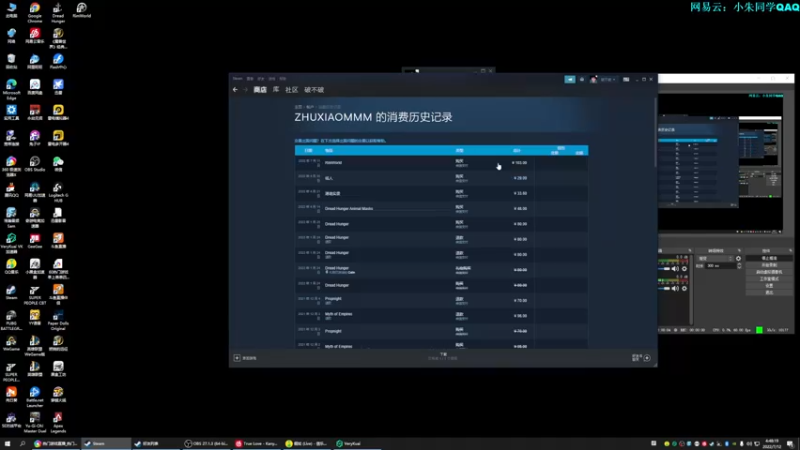
Task: Open the second menu after Steam
Action: 250,79
